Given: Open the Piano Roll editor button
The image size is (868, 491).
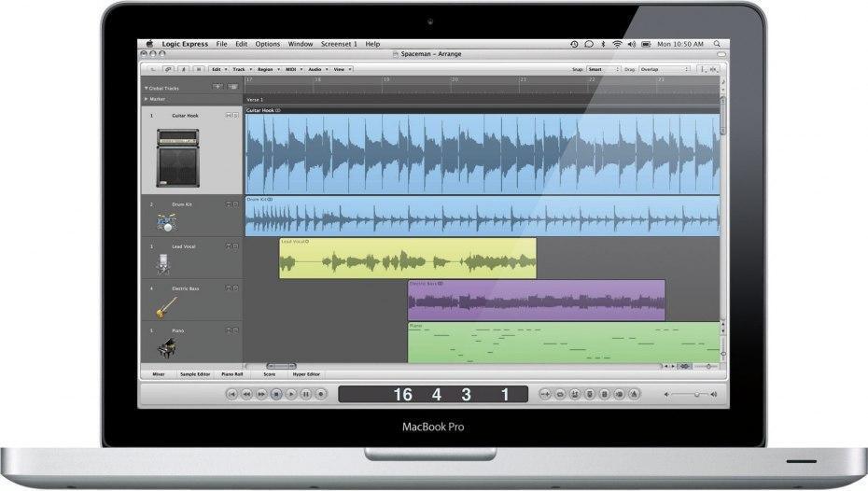Looking at the screenshot, I should (x=231, y=373).
